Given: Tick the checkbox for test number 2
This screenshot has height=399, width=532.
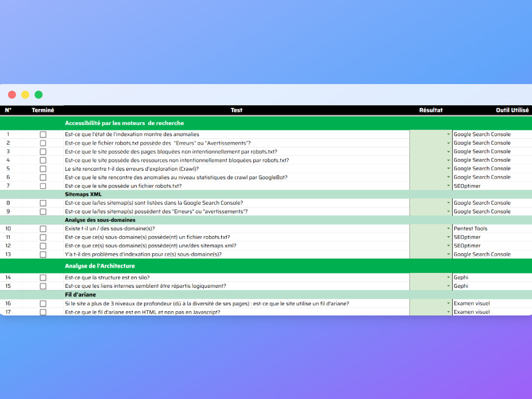Looking at the screenshot, I should 43,143.
